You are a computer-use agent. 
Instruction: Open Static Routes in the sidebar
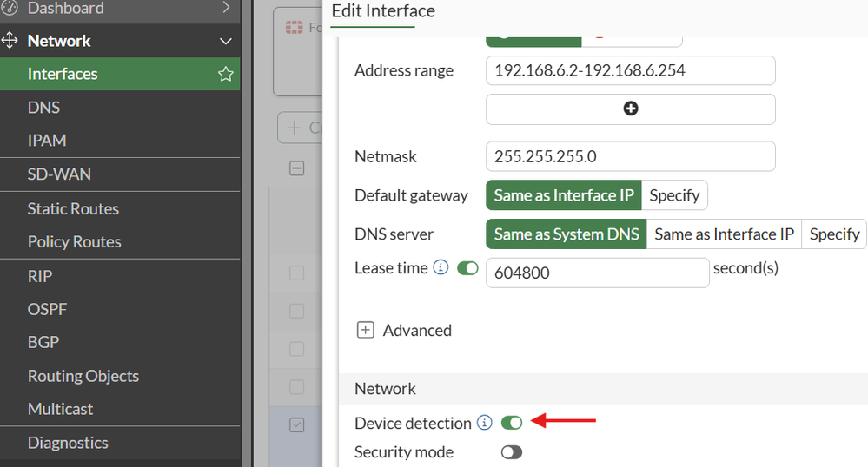pyautogui.click(x=73, y=209)
